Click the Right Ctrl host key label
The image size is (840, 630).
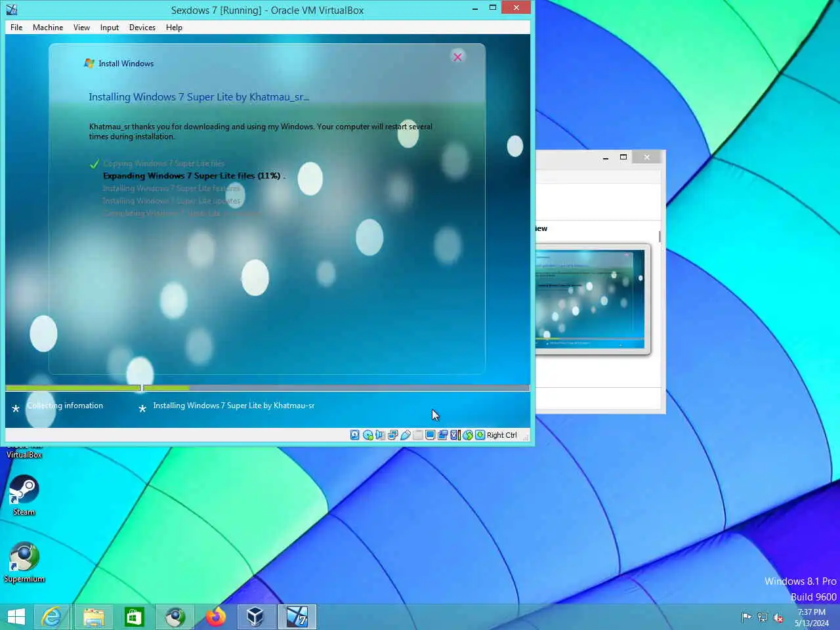[x=502, y=435]
